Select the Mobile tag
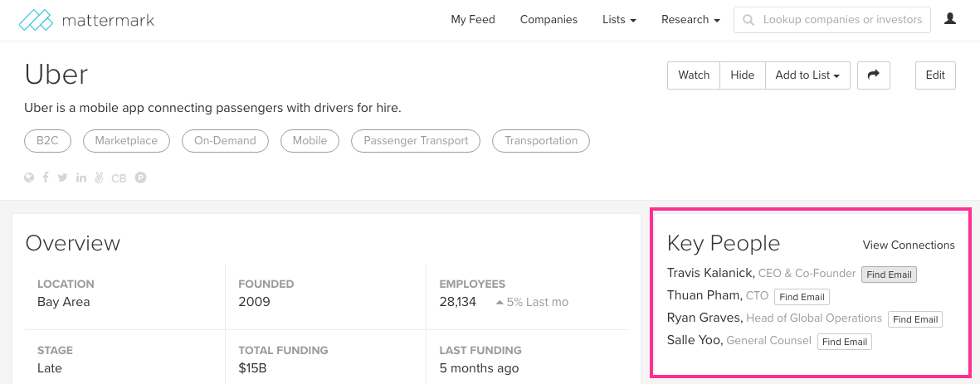The image size is (980, 384). click(x=310, y=140)
